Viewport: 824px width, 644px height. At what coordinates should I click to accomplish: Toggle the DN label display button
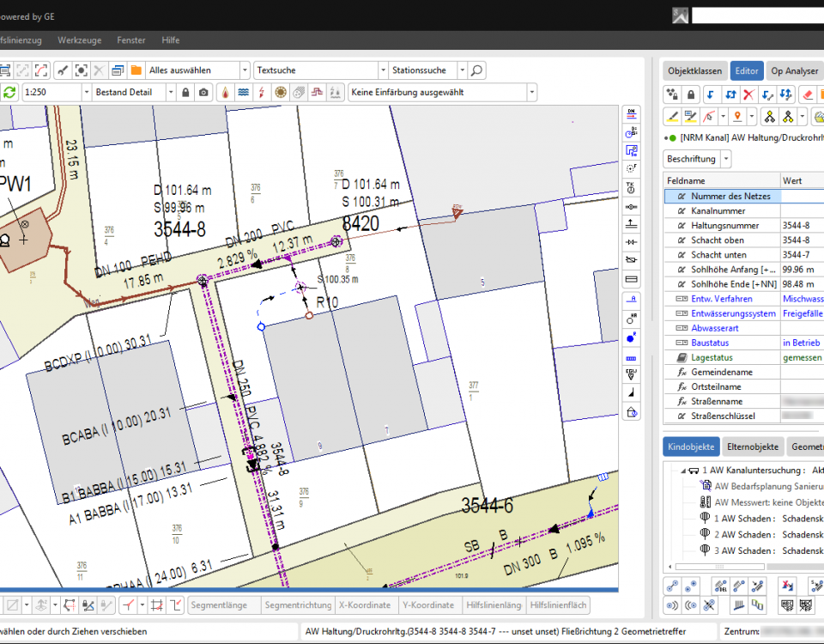click(x=632, y=113)
